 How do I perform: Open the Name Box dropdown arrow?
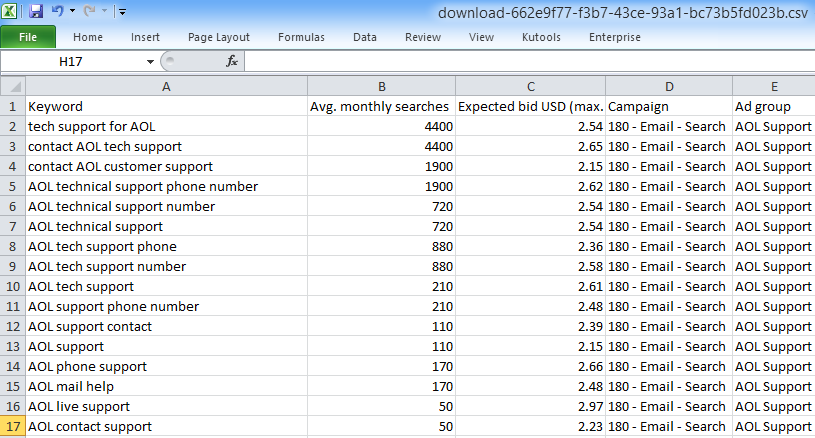(x=150, y=62)
